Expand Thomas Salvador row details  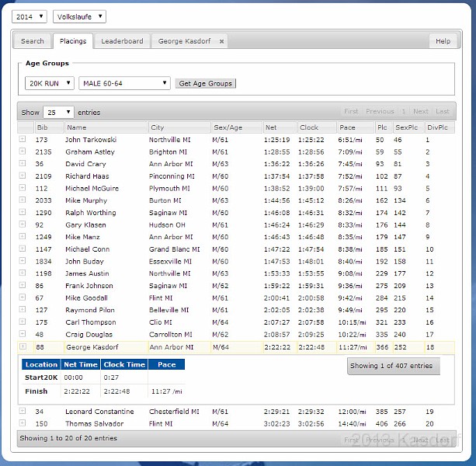[x=23, y=423]
